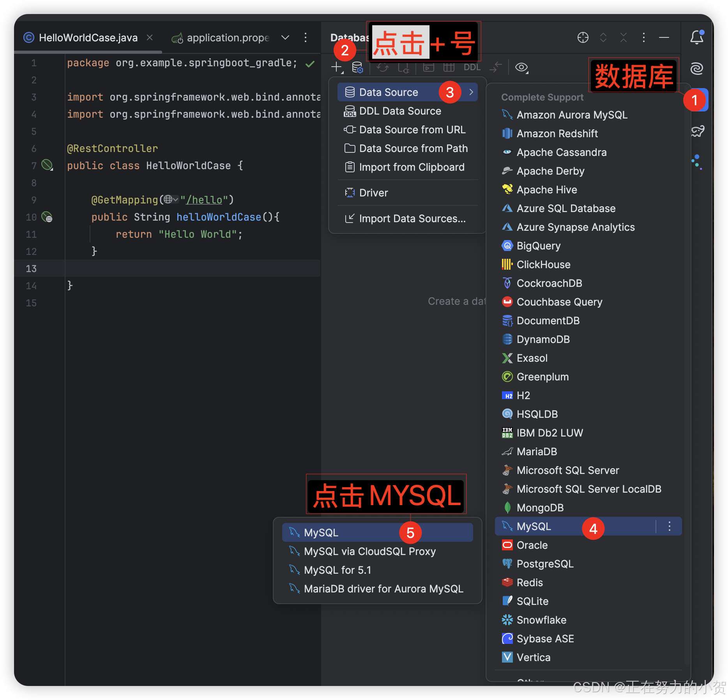Pick Apache Hive data source

[588, 190]
